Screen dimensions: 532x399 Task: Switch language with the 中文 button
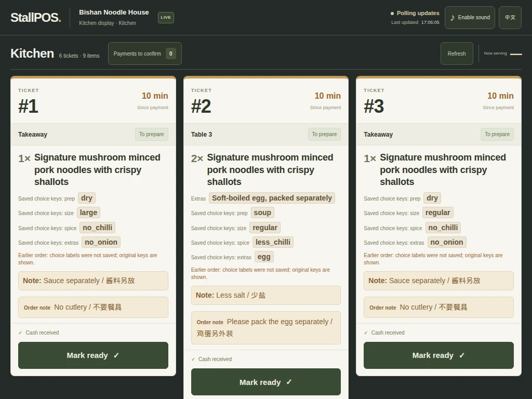point(510,17)
